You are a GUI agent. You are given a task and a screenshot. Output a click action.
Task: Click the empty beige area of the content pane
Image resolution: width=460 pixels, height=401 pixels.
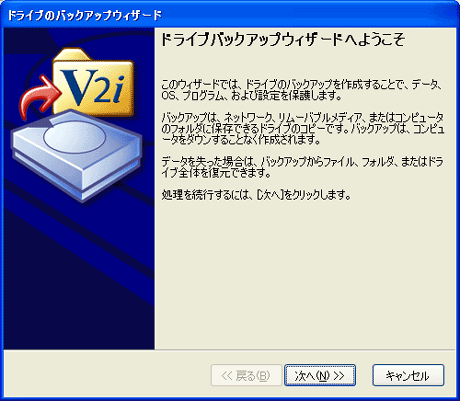[305, 273]
